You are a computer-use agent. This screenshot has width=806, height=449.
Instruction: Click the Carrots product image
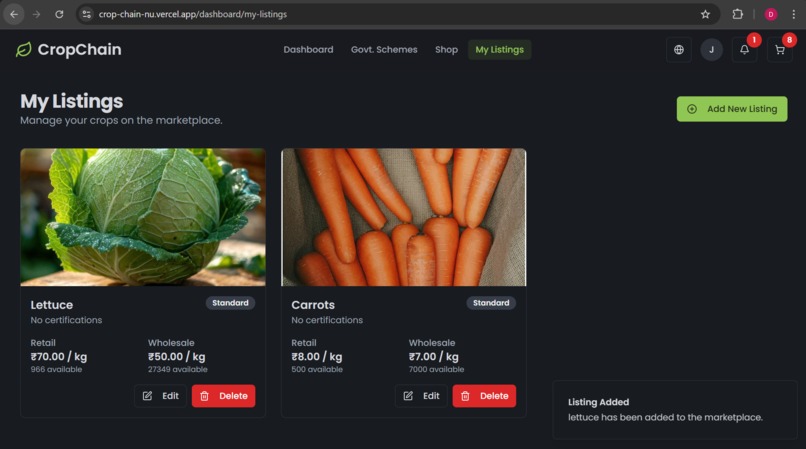pyautogui.click(x=404, y=217)
